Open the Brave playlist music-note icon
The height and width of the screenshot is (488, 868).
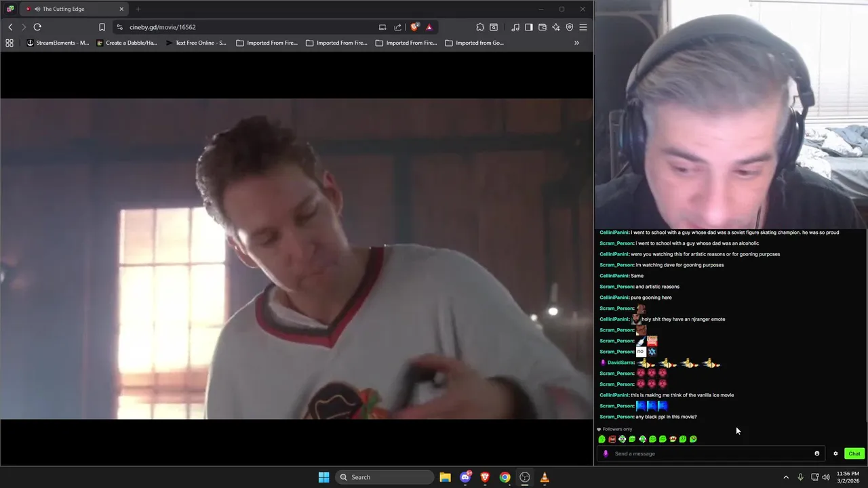515,27
